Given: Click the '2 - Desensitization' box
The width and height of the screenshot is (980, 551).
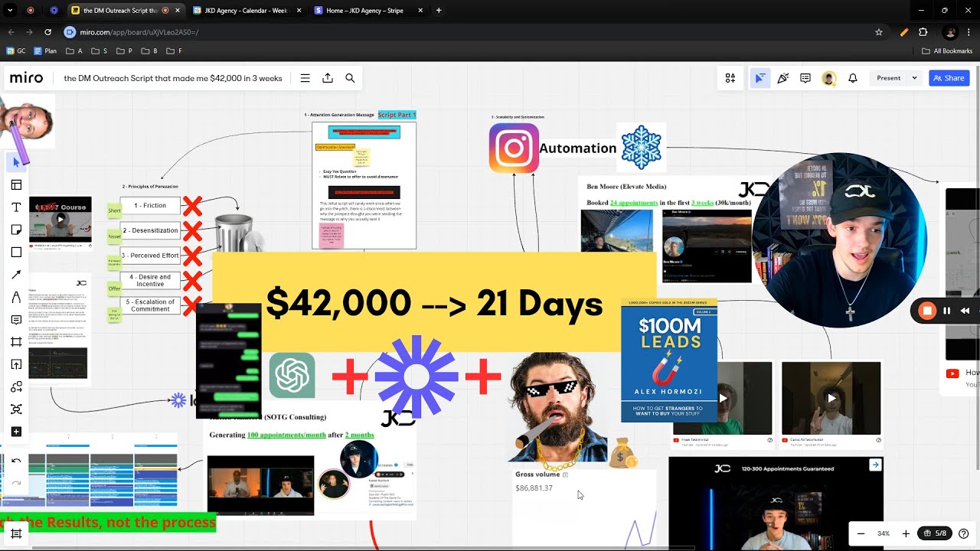Looking at the screenshot, I should pyautogui.click(x=150, y=230).
